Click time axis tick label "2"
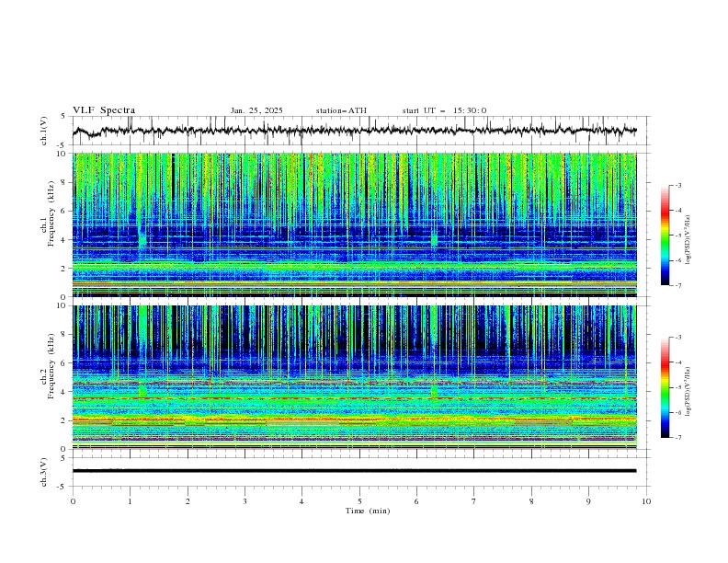This screenshot has height=563, width=728. pos(188,501)
